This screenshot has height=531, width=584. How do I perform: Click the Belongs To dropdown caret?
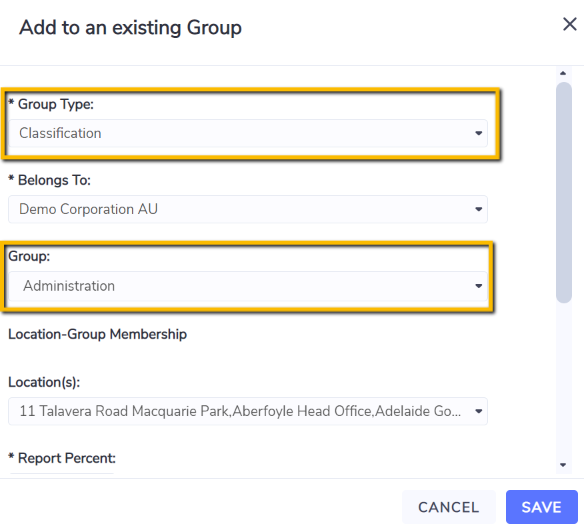coord(479,209)
